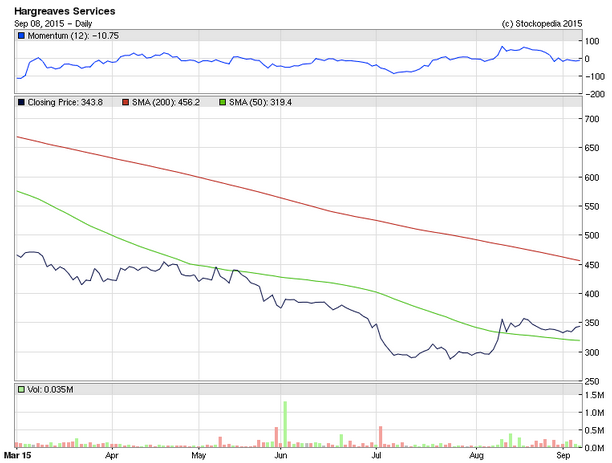This screenshot has height=463, width=612.
Task: Click the blue Momentum legend swatch
Action: [21, 36]
